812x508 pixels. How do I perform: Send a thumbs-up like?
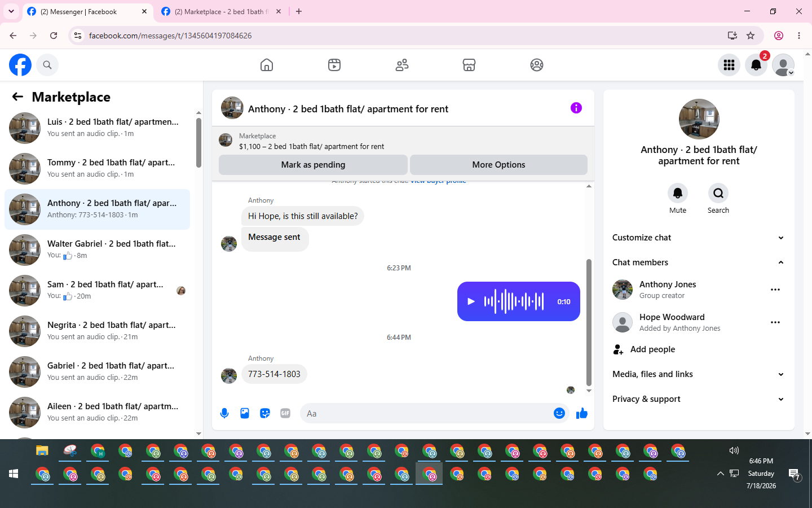click(582, 413)
